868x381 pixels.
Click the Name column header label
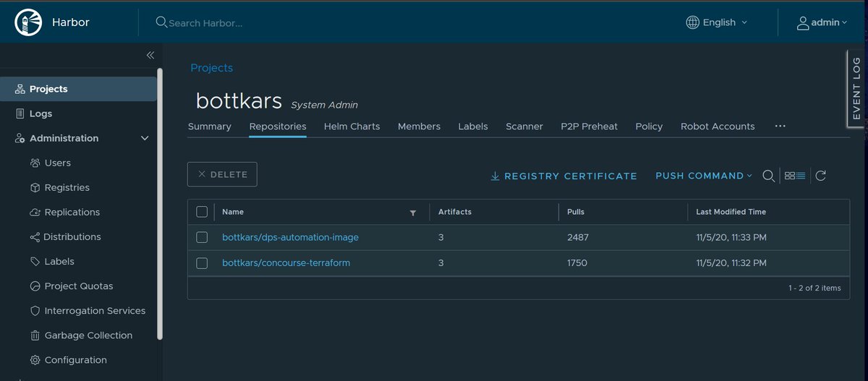[x=233, y=212]
